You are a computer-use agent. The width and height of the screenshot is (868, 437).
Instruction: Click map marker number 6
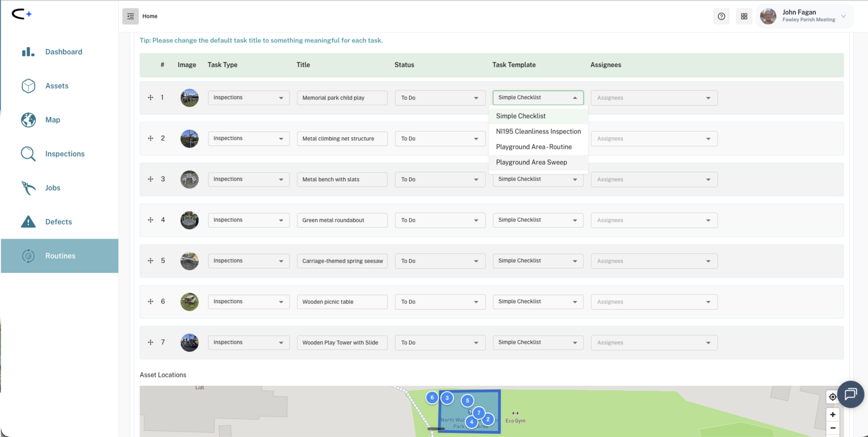[432, 397]
